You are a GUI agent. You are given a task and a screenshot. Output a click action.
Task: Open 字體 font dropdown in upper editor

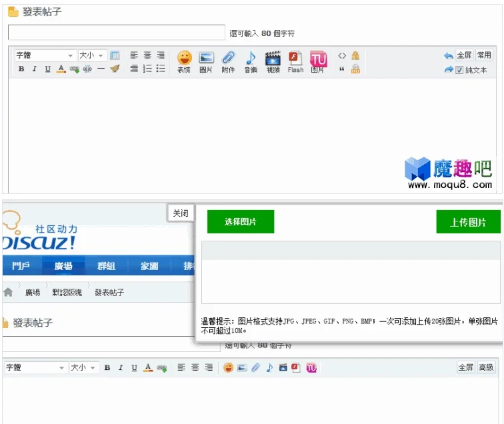point(45,55)
